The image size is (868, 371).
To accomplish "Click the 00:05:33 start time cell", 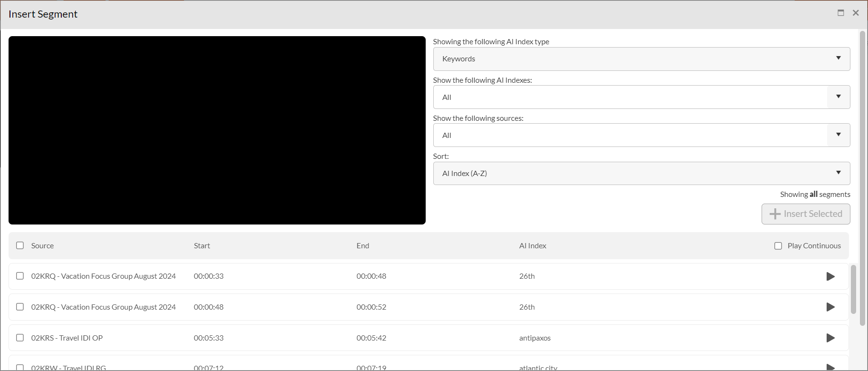I will pyautogui.click(x=209, y=338).
